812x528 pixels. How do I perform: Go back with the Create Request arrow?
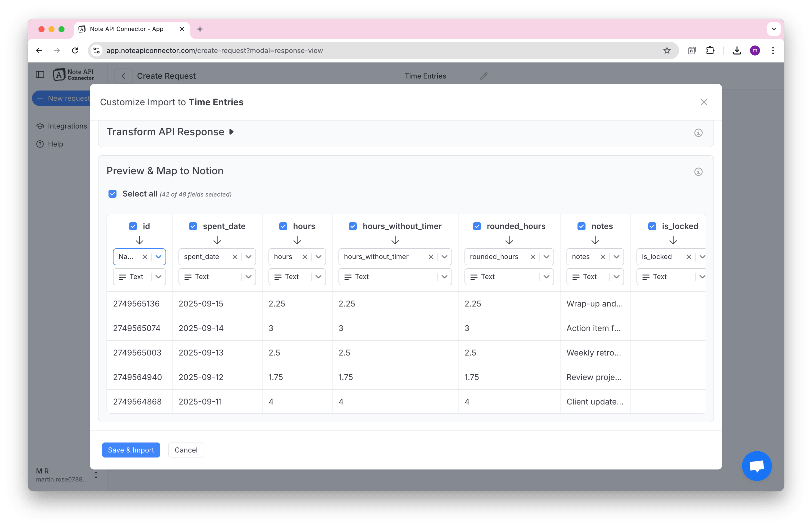[123, 76]
